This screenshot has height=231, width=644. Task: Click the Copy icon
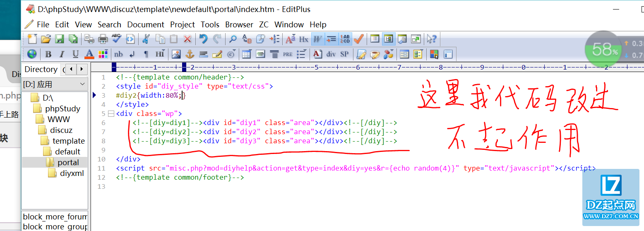pos(160,39)
